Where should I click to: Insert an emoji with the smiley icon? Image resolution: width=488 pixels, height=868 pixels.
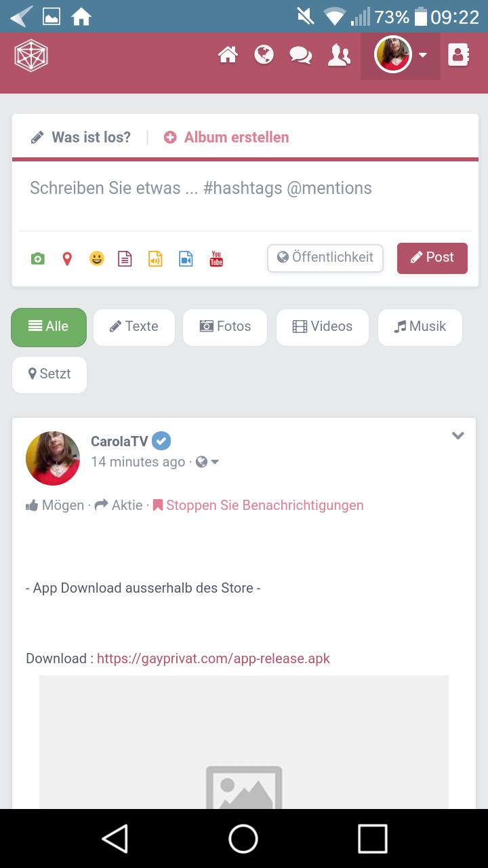coord(97,258)
